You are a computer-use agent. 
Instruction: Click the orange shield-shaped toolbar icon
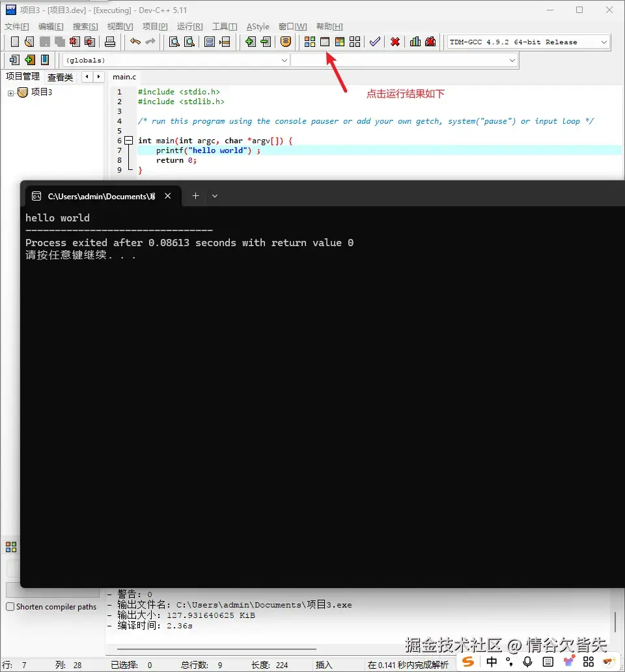click(286, 42)
